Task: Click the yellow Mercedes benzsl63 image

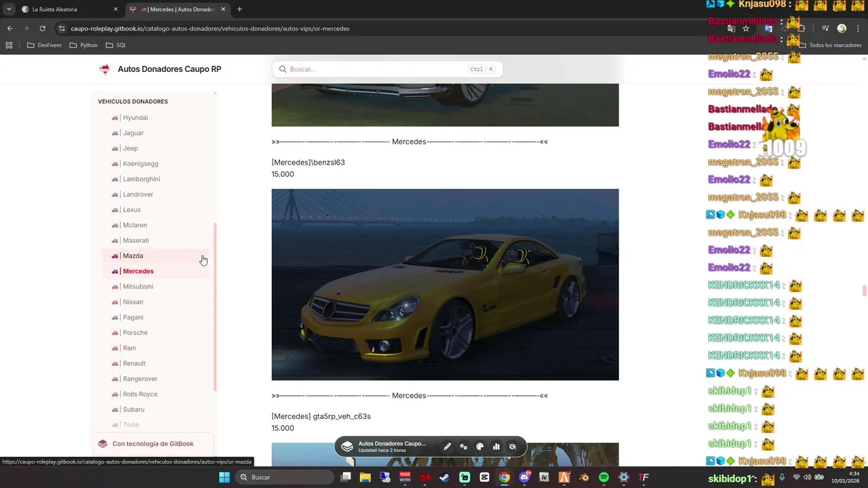Action: (445, 285)
